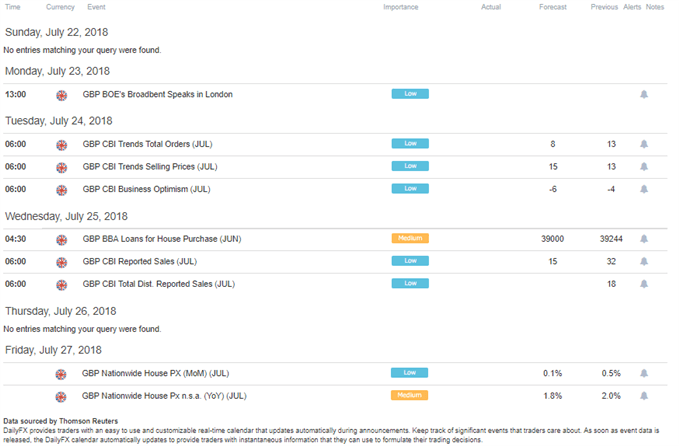Click UK flag icon on BBA Loans row
679x446 pixels.
61,240
